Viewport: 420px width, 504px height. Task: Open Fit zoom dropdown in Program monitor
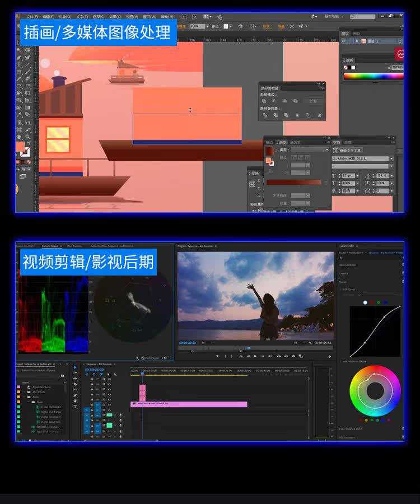click(207, 343)
